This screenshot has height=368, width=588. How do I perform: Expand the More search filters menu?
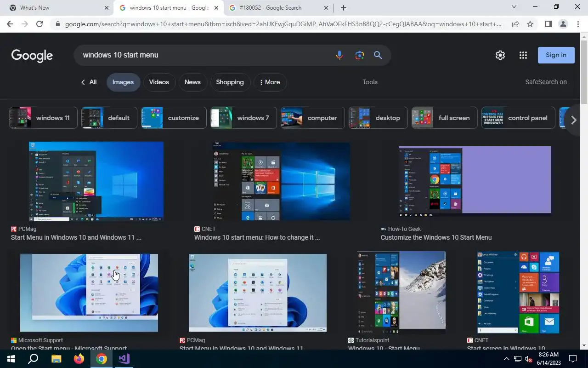tap(270, 82)
